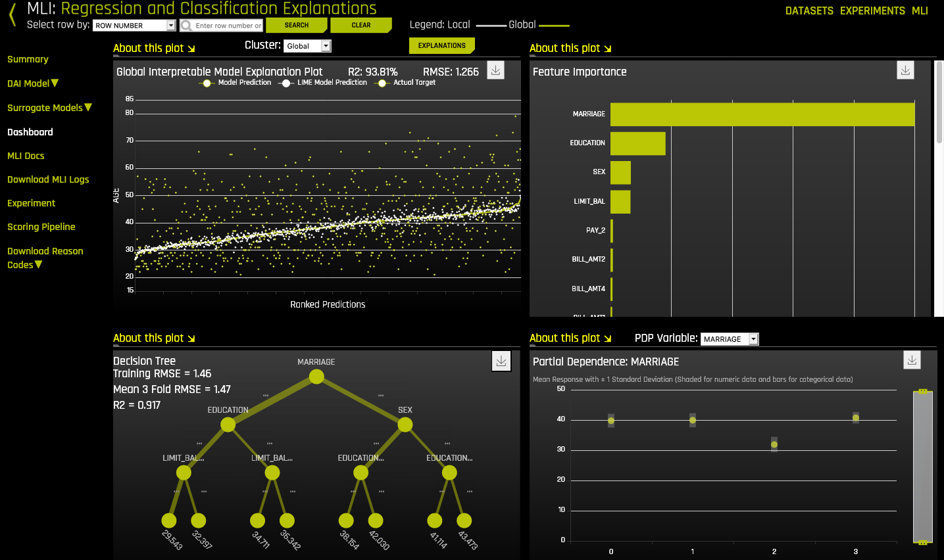Click the MARRIAGE root node of the decision tree

pyautogui.click(x=316, y=377)
